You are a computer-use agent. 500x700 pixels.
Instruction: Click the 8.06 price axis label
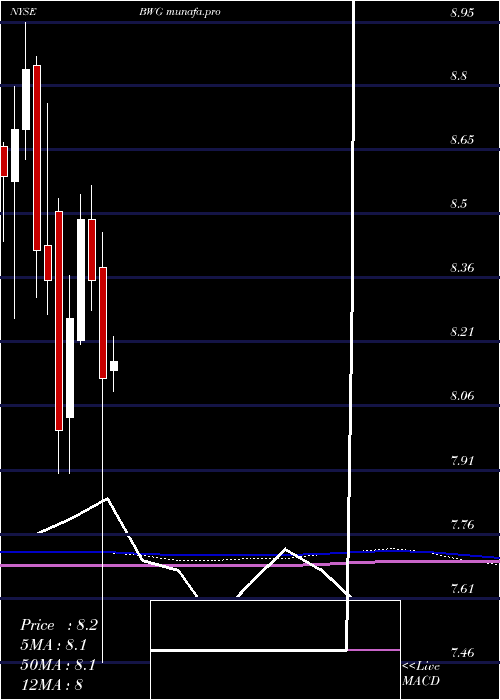[462, 396]
